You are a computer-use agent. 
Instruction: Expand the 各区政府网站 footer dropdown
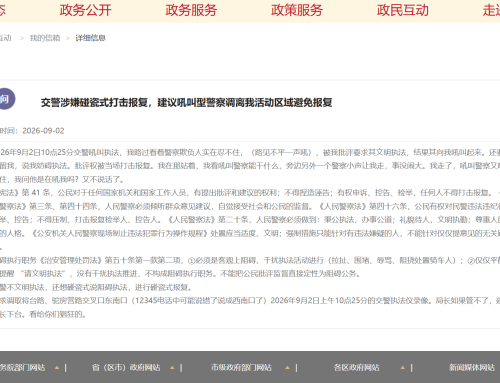pyautogui.click(x=356, y=368)
